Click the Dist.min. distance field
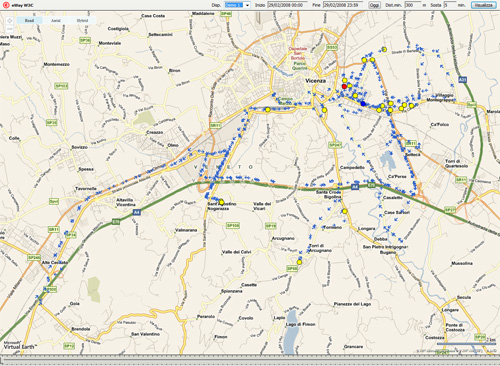The width and height of the screenshot is (500, 366). tap(413, 5)
